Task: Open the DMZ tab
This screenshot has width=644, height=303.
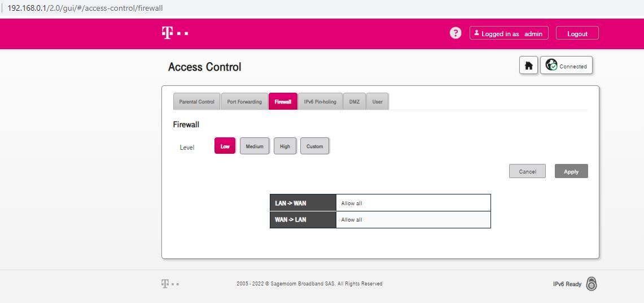Action: [x=354, y=102]
